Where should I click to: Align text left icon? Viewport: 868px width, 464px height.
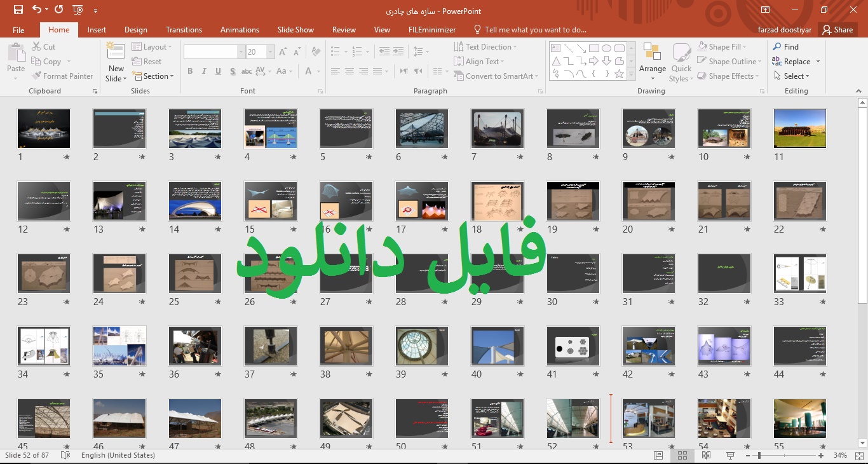pos(336,71)
